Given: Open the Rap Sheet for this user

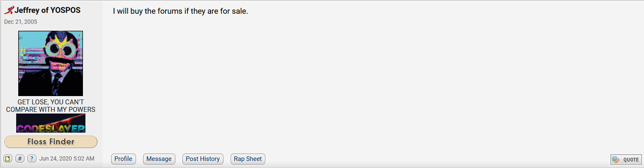Looking at the screenshot, I should click(248, 159).
